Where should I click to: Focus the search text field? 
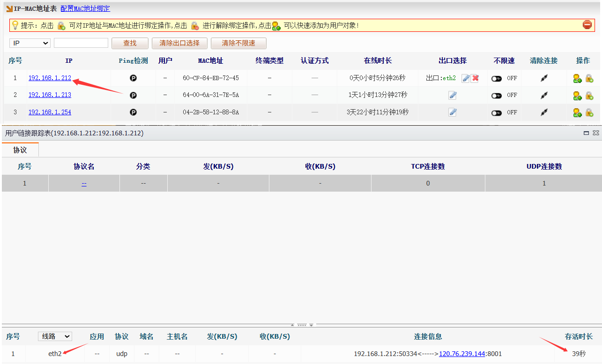(81, 43)
